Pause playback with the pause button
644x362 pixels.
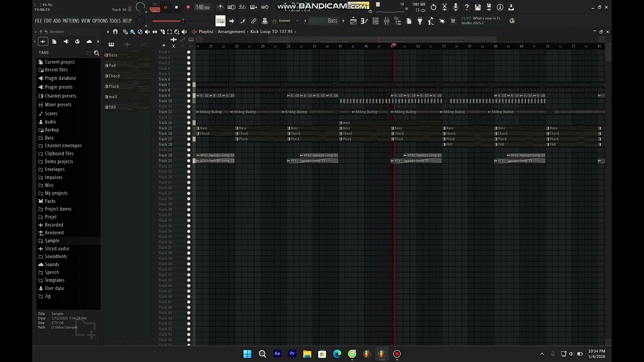tap(166, 7)
